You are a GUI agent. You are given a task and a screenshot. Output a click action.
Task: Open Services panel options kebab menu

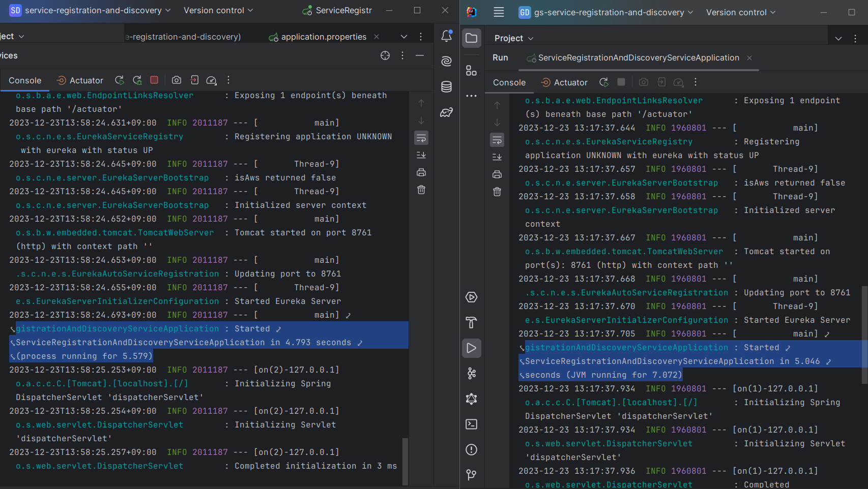click(402, 55)
